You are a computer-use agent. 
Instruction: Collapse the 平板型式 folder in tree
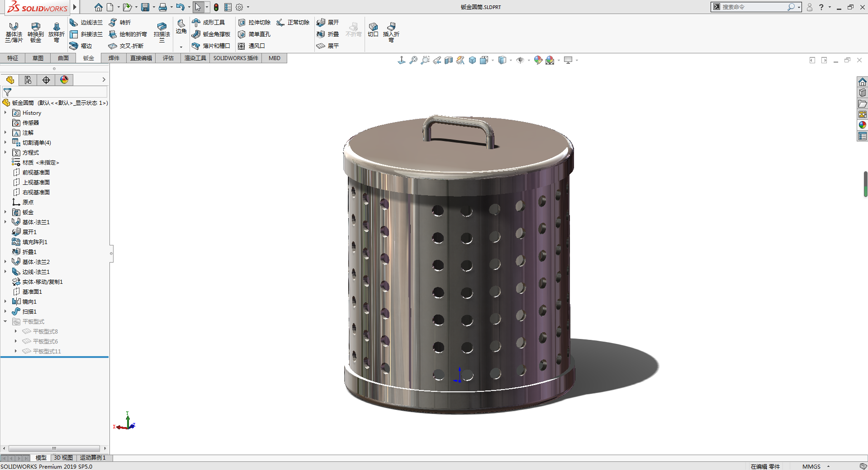point(5,322)
